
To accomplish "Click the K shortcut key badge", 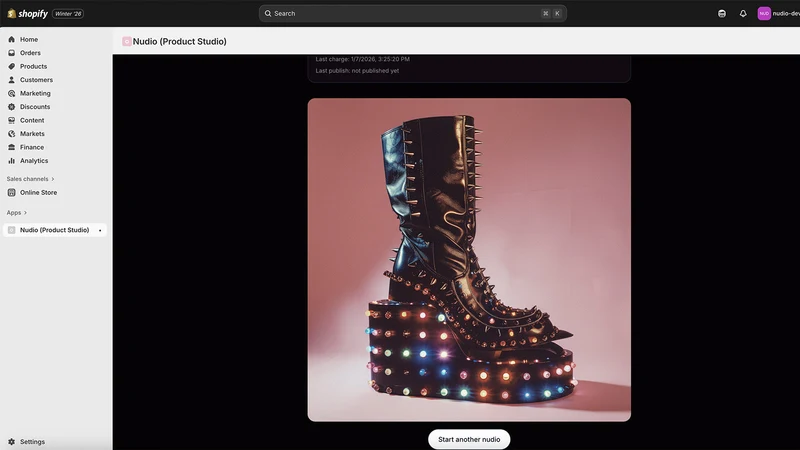I will click(x=557, y=14).
